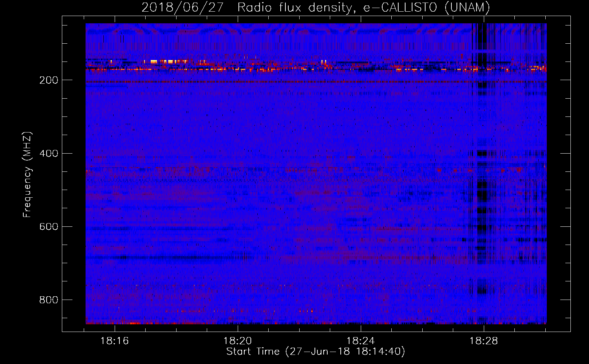Click the 18:28 time tick label
The height and width of the screenshot is (364, 589).
point(484,341)
